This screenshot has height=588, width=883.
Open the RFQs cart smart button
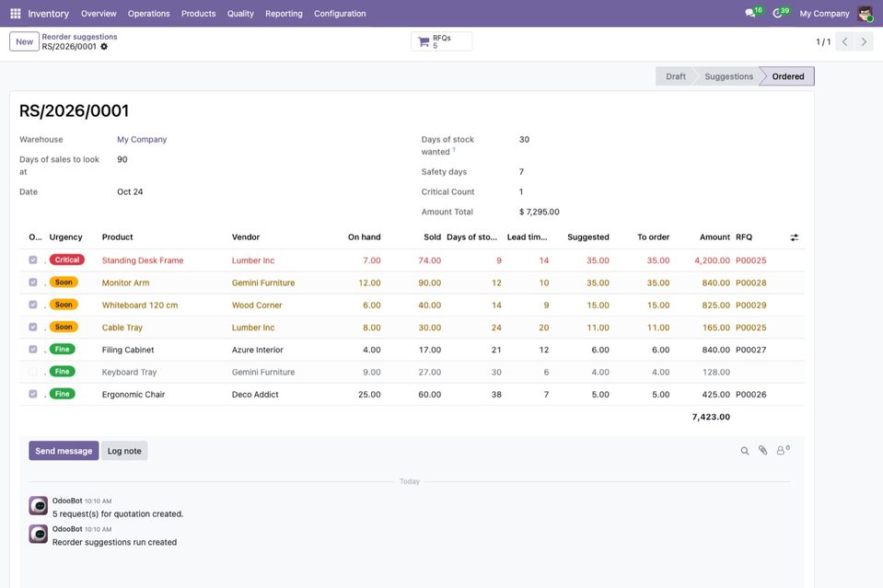442,41
